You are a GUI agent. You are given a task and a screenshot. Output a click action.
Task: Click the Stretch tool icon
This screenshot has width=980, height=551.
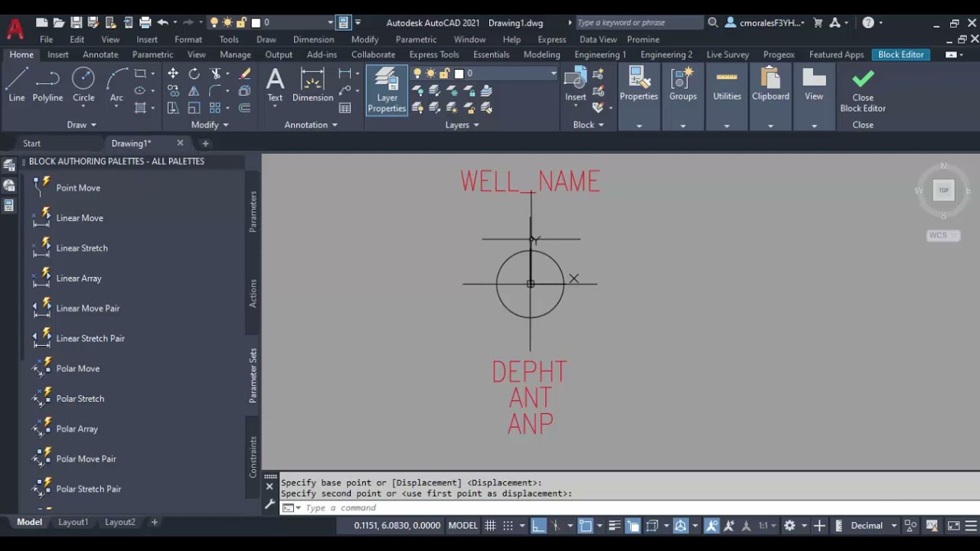point(173,108)
